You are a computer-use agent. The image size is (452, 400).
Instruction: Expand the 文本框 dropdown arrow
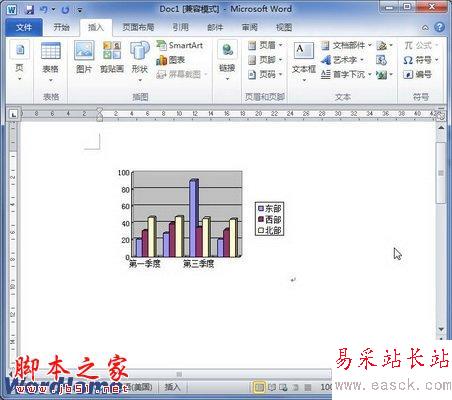tap(304, 80)
